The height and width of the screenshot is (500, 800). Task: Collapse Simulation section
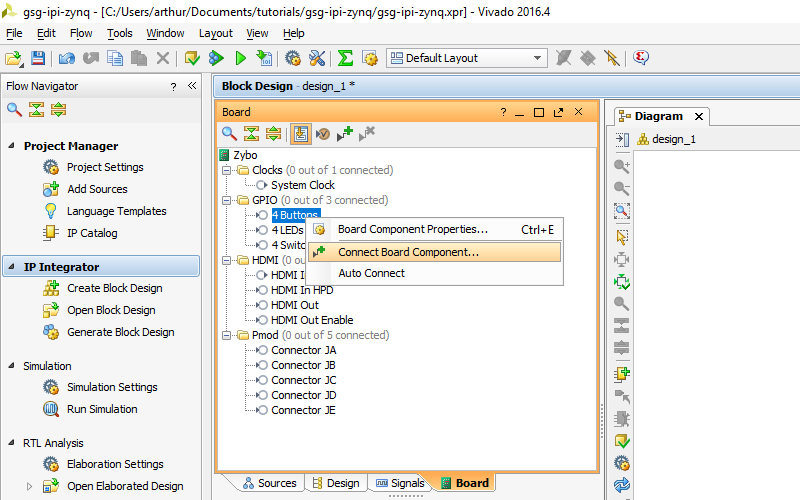11,366
